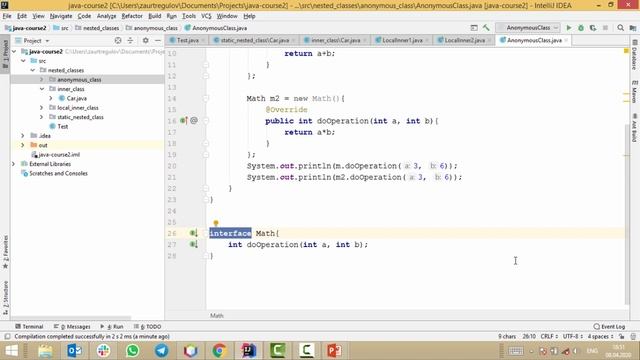Screen dimensions: 640x360
Task: Switch to the Test.java tab
Action: click(x=187, y=40)
